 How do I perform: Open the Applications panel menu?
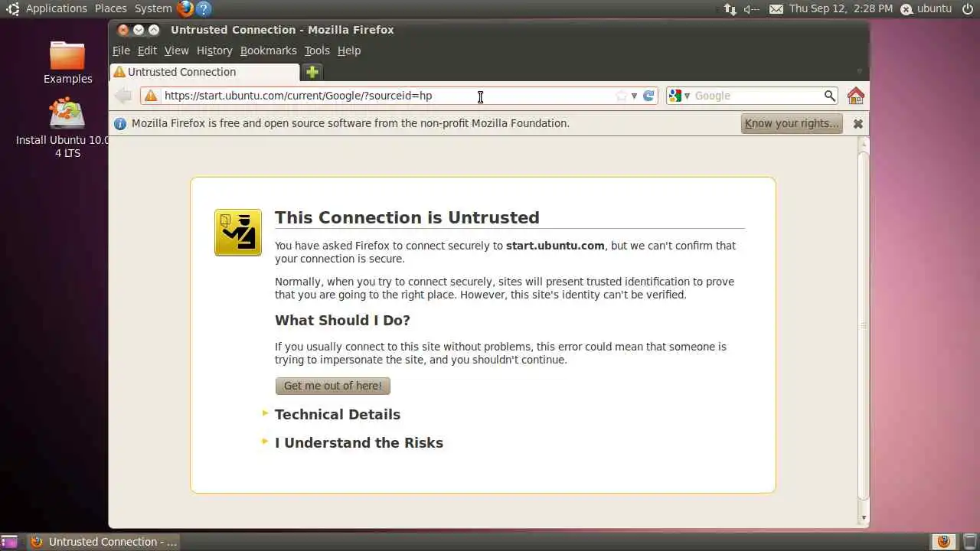[57, 9]
